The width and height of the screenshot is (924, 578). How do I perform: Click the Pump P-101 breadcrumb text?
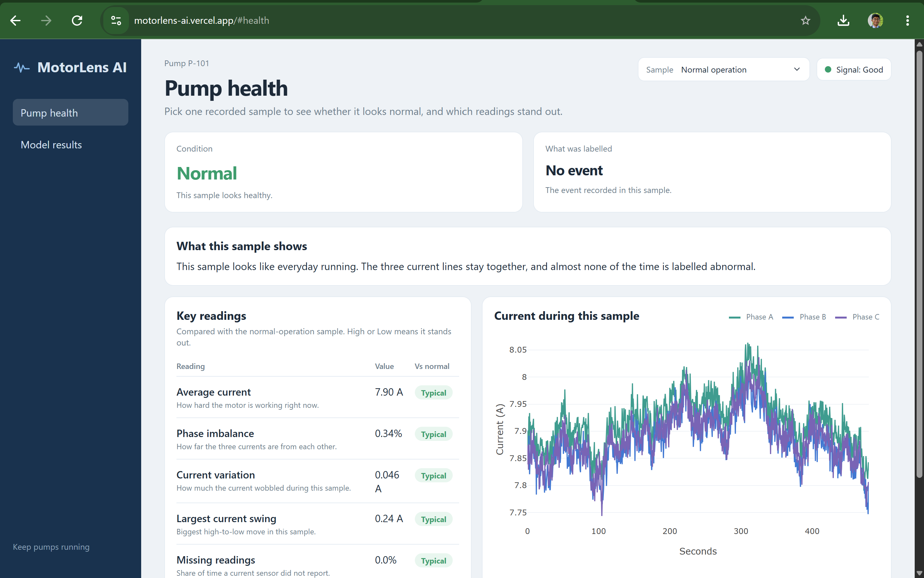click(x=187, y=63)
